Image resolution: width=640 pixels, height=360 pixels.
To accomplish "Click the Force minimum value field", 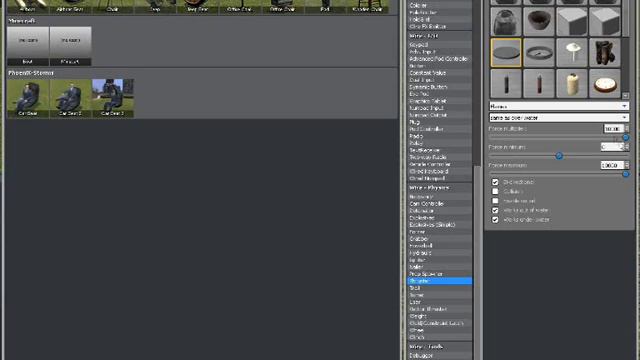I will [612, 147].
